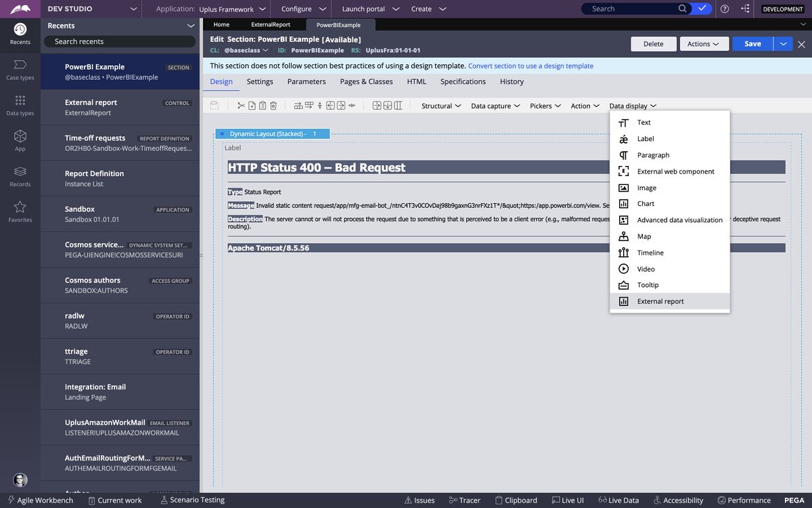Open the ExternalReport document tab
Viewport: 812px width, 508px height.
[271, 24]
